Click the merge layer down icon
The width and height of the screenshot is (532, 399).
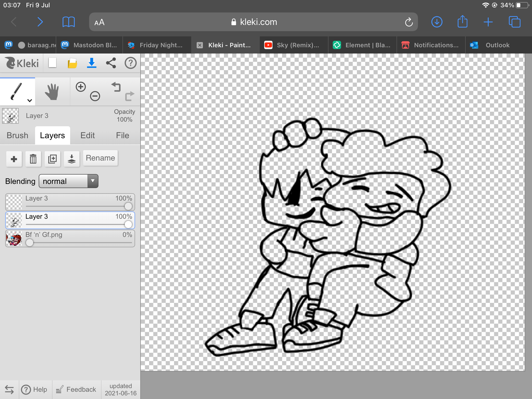[x=71, y=159]
